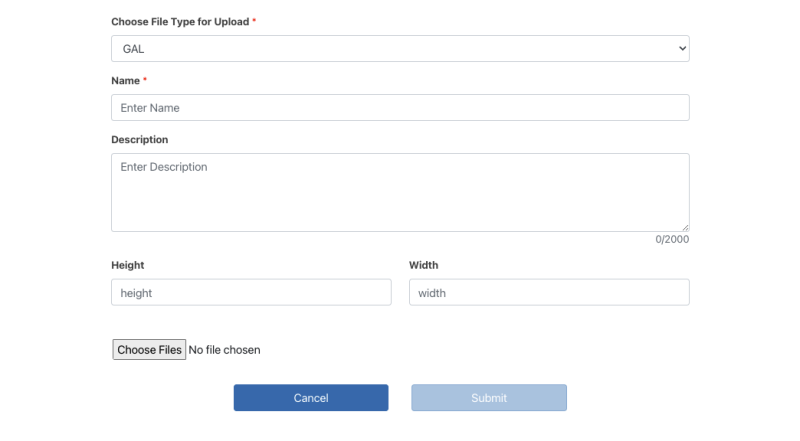Hit the Submit button

click(489, 398)
